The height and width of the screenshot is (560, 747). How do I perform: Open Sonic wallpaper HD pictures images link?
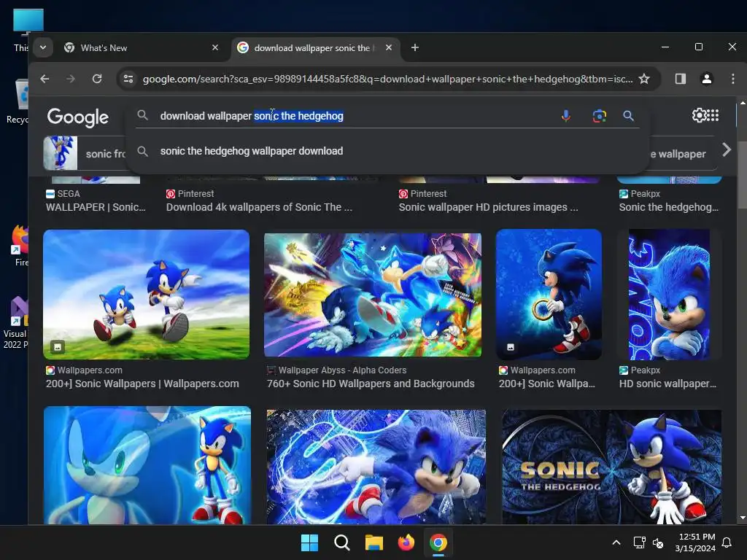(488, 207)
